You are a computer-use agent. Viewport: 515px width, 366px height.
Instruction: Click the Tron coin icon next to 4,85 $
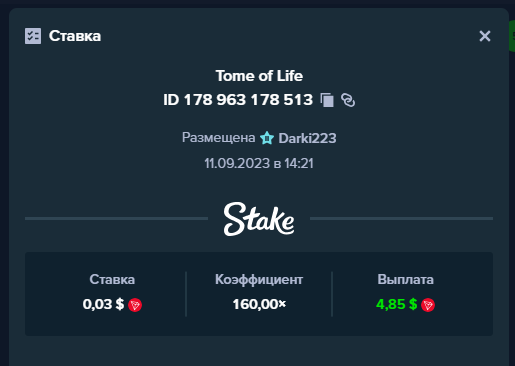(x=428, y=305)
